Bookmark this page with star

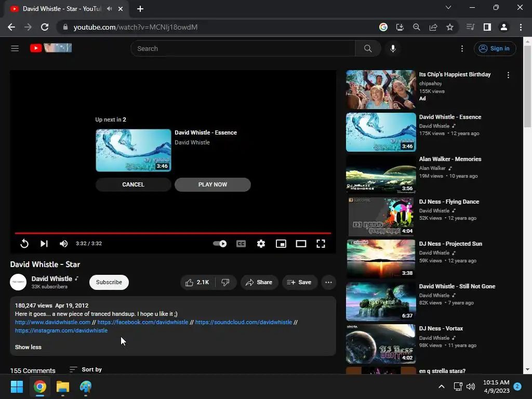click(x=450, y=27)
